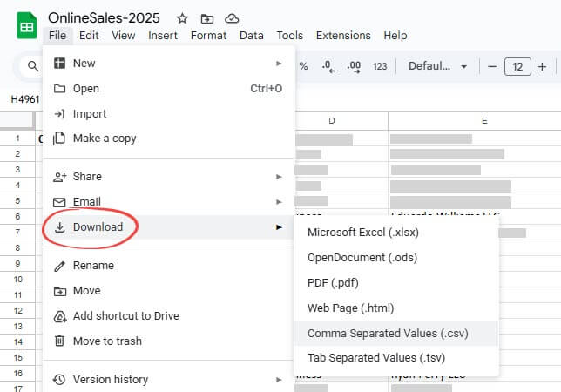Open the Edit menu
561x392 pixels.
coord(89,36)
